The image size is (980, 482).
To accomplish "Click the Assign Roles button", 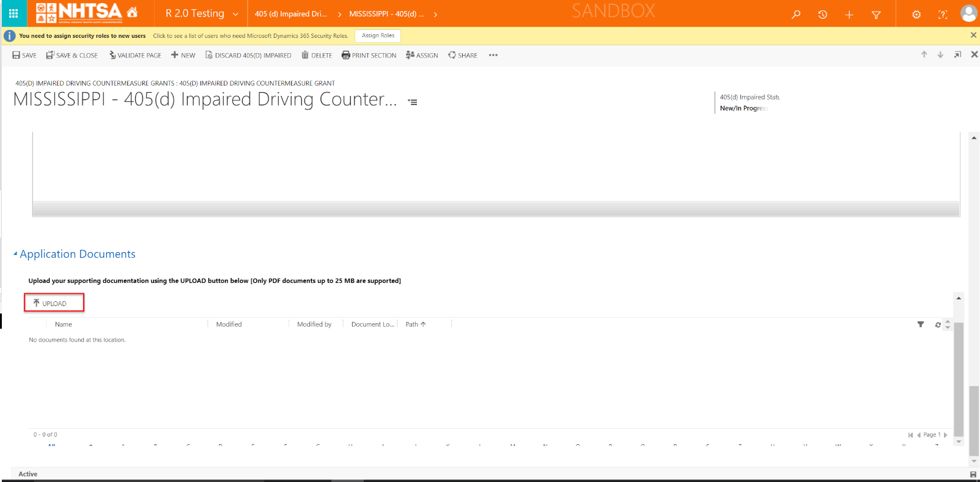I will (378, 36).
